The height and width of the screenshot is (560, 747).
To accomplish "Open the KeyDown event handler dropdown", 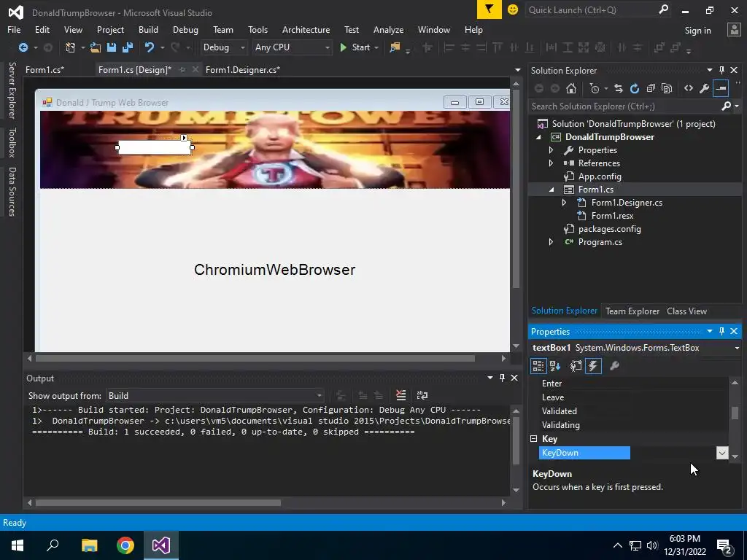I will [x=721, y=453].
